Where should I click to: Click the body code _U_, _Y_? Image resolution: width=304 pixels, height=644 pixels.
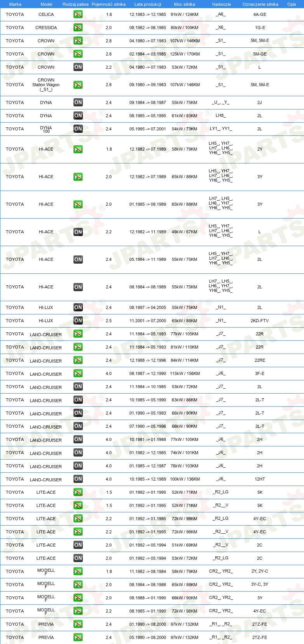pos(221,102)
